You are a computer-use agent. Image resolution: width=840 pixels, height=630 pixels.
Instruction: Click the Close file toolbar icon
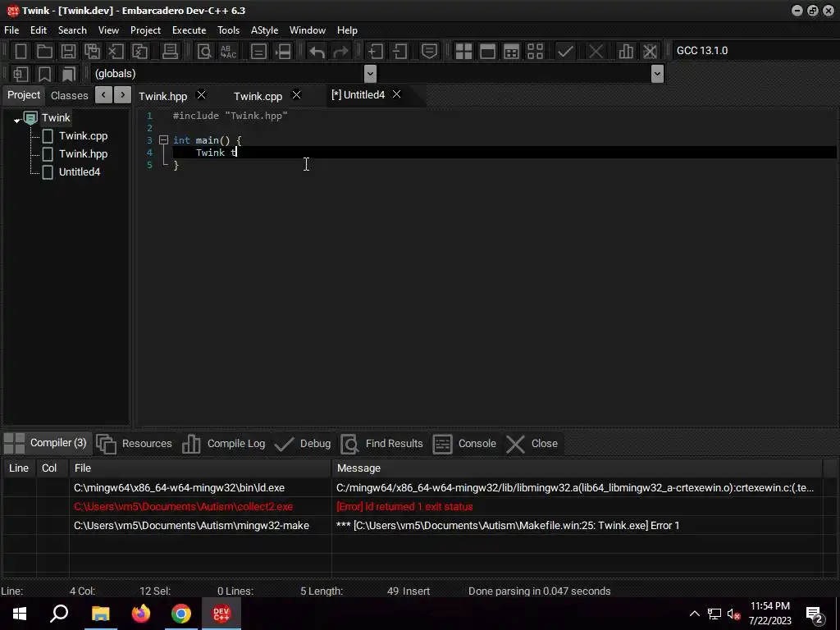(x=116, y=52)
